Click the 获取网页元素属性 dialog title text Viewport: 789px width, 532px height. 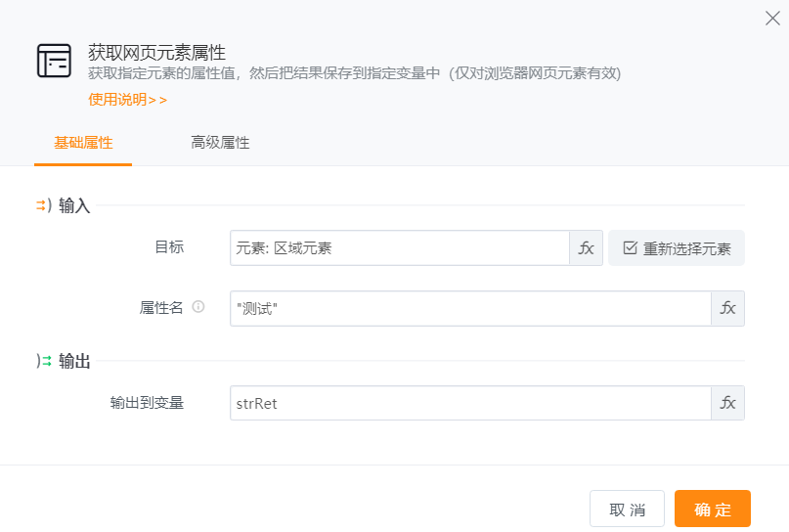156,52
